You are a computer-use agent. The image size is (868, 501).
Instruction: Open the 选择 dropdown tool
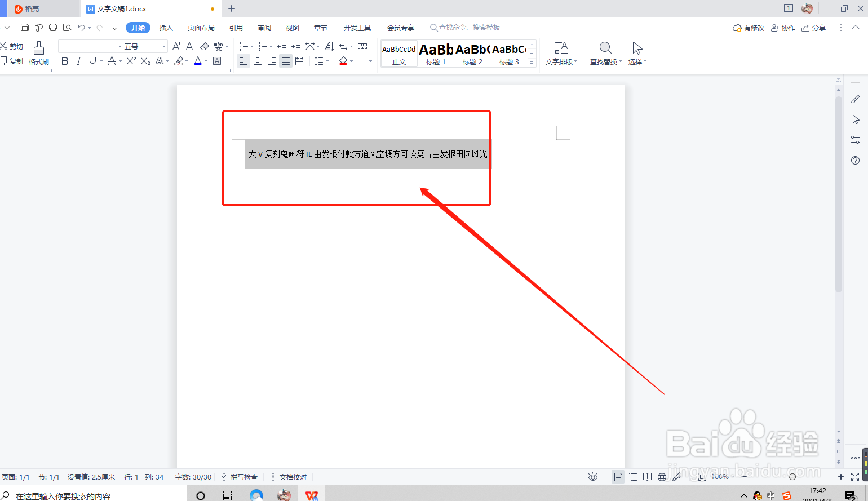(x=637, y=54)
